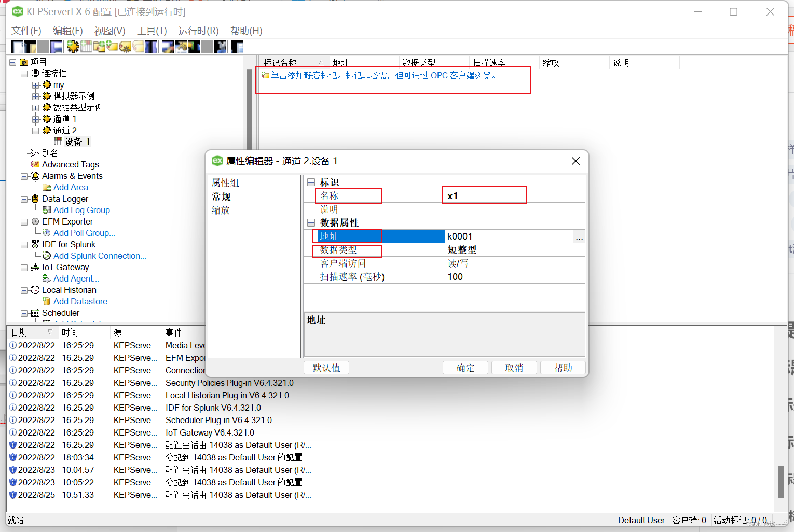Open the 文件(F) menu
794x532 pixels.
pos(26,31)
